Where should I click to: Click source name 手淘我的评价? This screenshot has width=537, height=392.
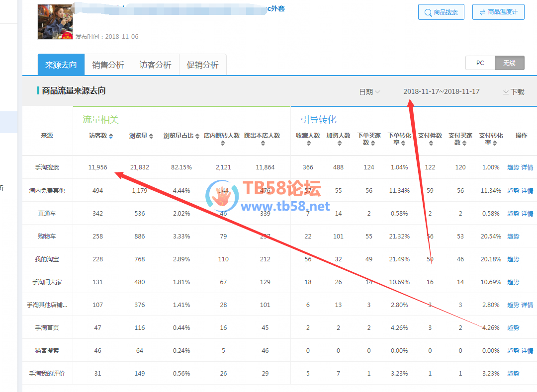point(47,374)
